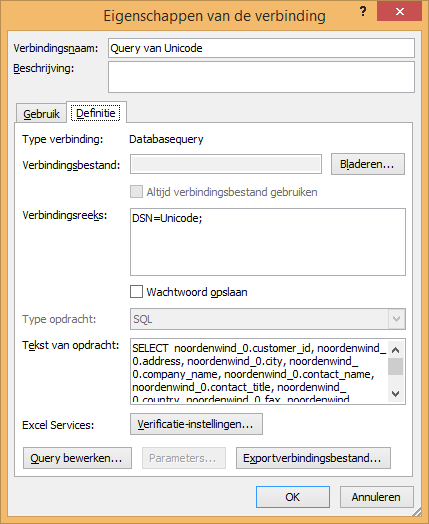Click the resize grip at dialog corner
Viewport: 429px width, 524px height.
click(416, 511)
